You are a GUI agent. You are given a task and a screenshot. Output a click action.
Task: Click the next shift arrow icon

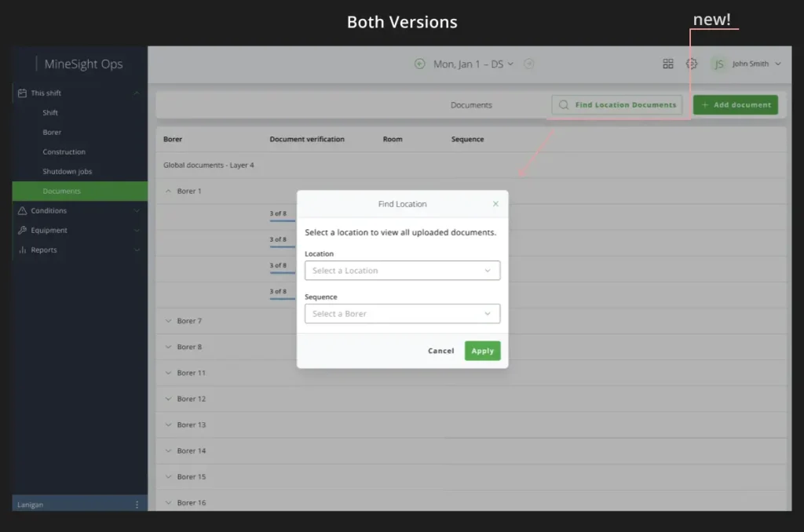click(x=529, y=64)
